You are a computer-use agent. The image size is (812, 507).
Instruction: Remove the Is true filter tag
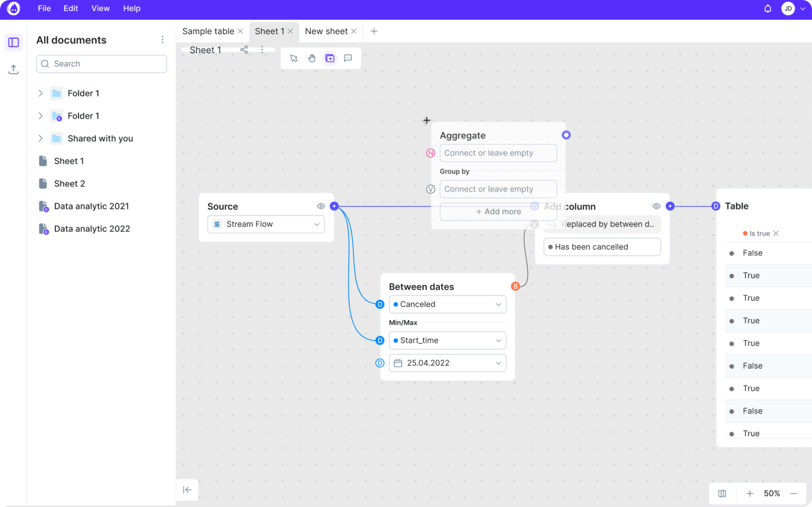[x=776, y=233]
